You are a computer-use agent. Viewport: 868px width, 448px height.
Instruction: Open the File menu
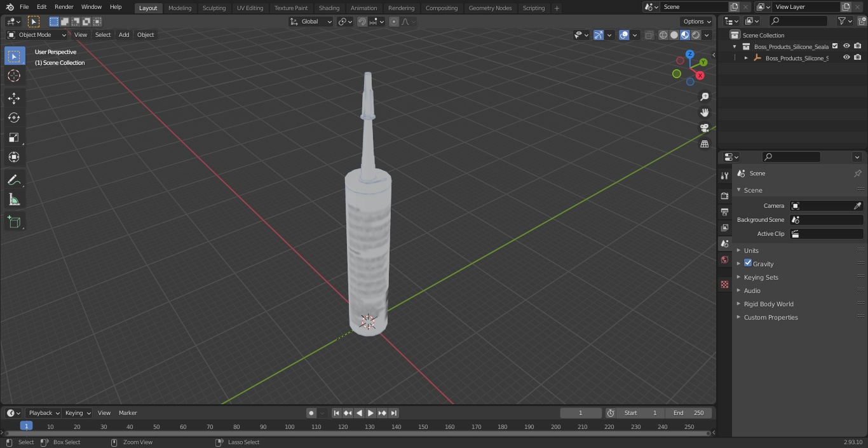point(24,7)
